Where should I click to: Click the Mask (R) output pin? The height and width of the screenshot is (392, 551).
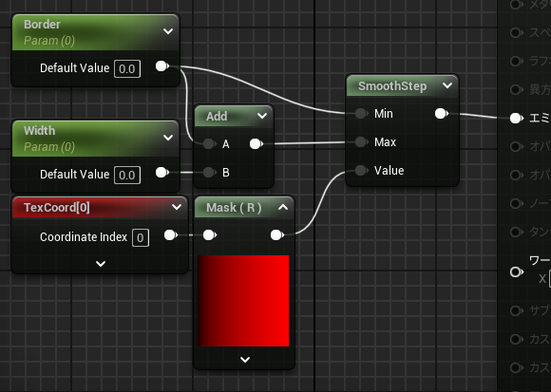pyautogui.click(x=276, y=235)
